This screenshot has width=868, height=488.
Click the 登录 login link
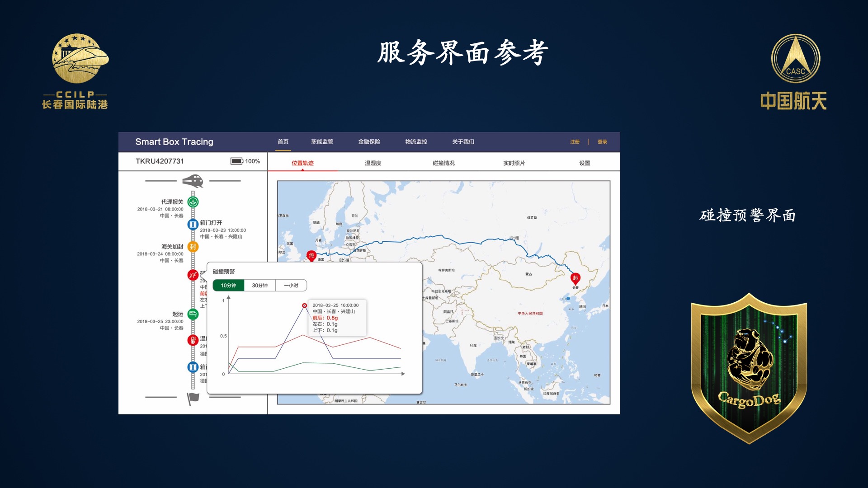pos(602,142)
